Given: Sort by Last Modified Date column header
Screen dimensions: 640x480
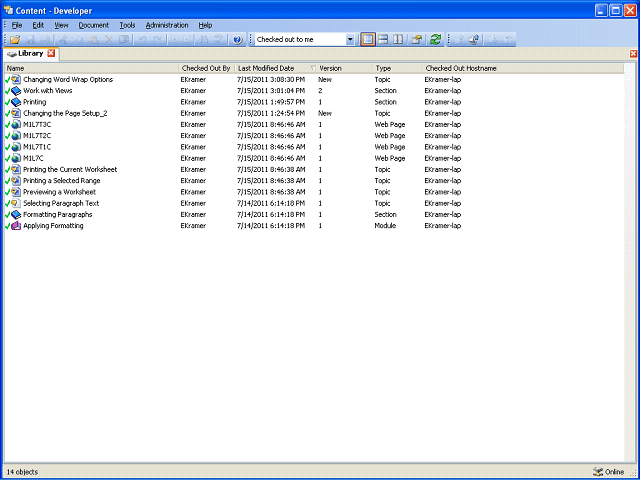Looking at the screenshot, I should 276,68.
